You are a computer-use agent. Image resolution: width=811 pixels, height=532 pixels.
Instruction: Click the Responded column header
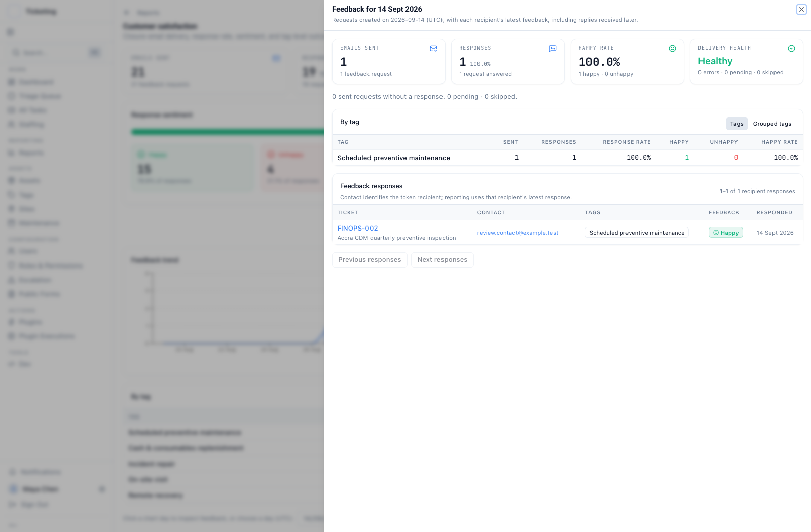774,213
